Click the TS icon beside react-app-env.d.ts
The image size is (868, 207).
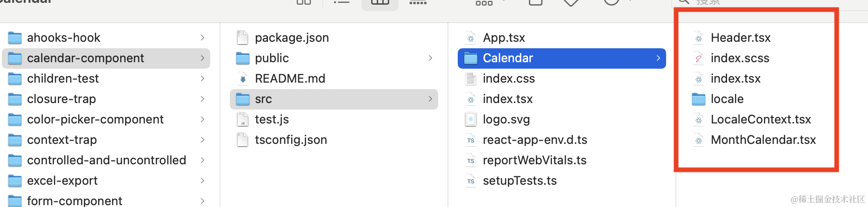pos(471,140)
